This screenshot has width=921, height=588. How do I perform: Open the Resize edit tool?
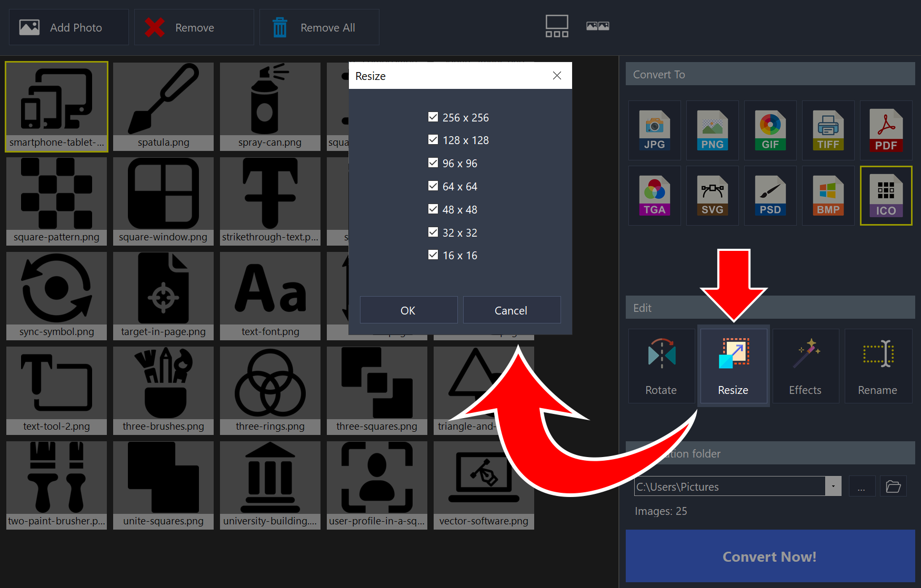pos(733,366)
